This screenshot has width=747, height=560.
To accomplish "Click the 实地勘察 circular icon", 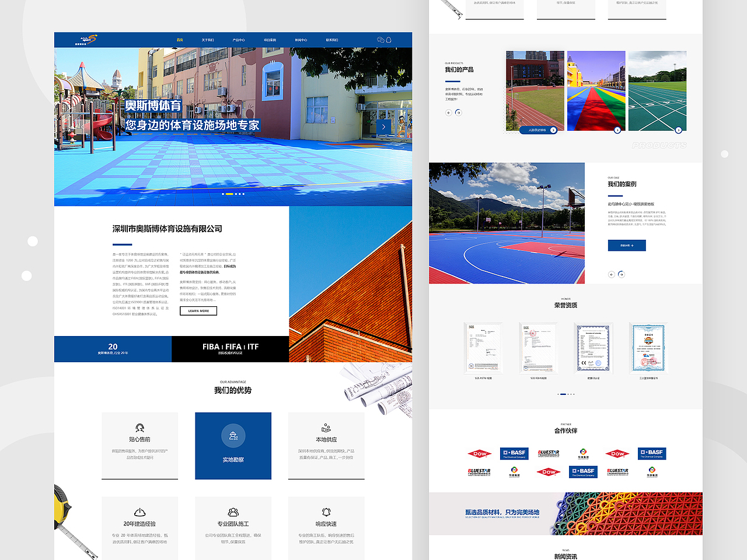I will [x=233, y=436].
